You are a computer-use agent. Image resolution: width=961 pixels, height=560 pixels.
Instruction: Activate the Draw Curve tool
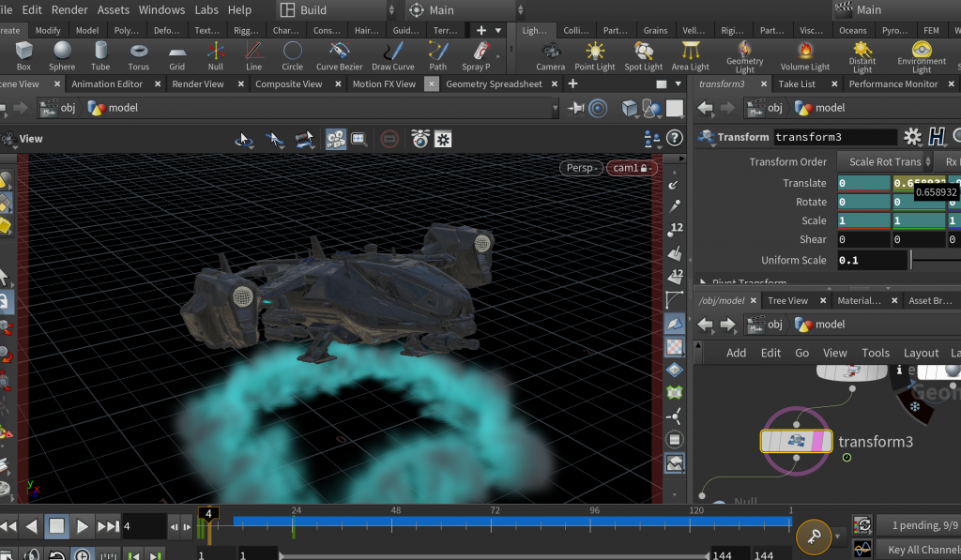click(393, 55)
